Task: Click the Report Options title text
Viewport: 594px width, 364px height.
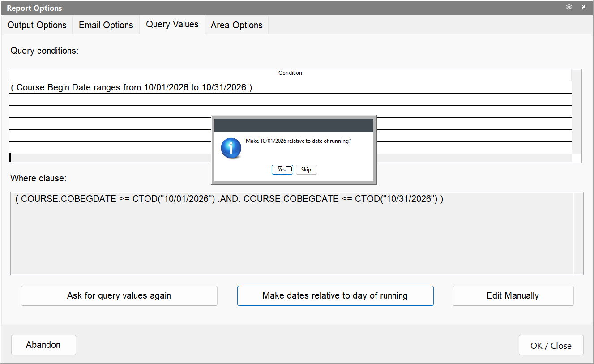Action: click(34, 8)
